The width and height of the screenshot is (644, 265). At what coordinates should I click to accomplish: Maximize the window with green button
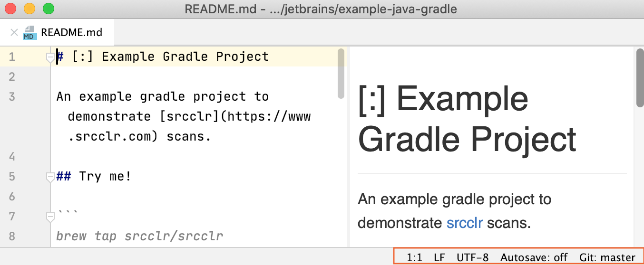click(x=49, y=9)
